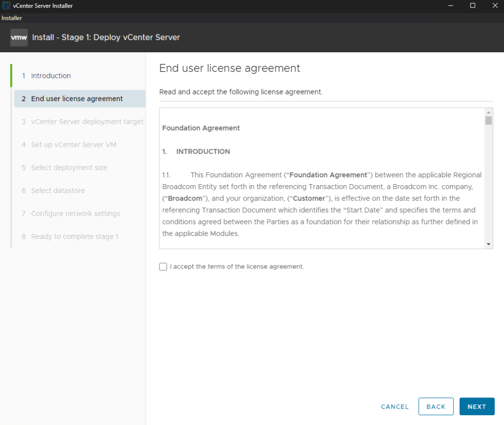
Task: Select vCenter Server deployment target step
Action: coord(87,122)
